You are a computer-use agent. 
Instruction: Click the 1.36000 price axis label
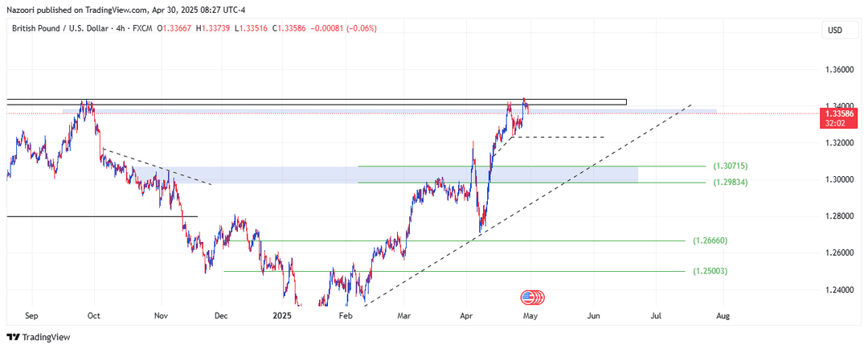(x=839, y=70)
